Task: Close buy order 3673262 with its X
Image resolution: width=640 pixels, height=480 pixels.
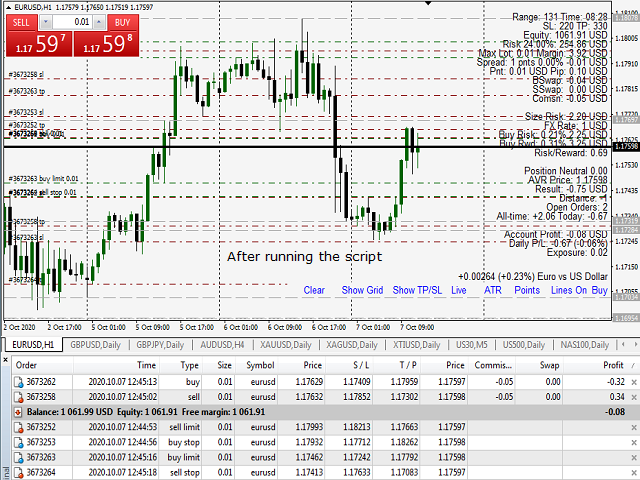Action: pyautogui.click(x=634, y=382)
